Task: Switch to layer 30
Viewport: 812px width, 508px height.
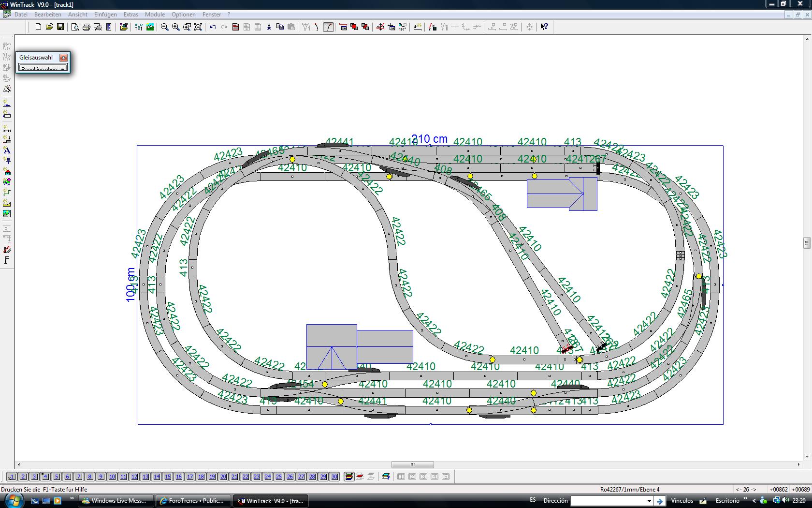Action: coord(334,477)
